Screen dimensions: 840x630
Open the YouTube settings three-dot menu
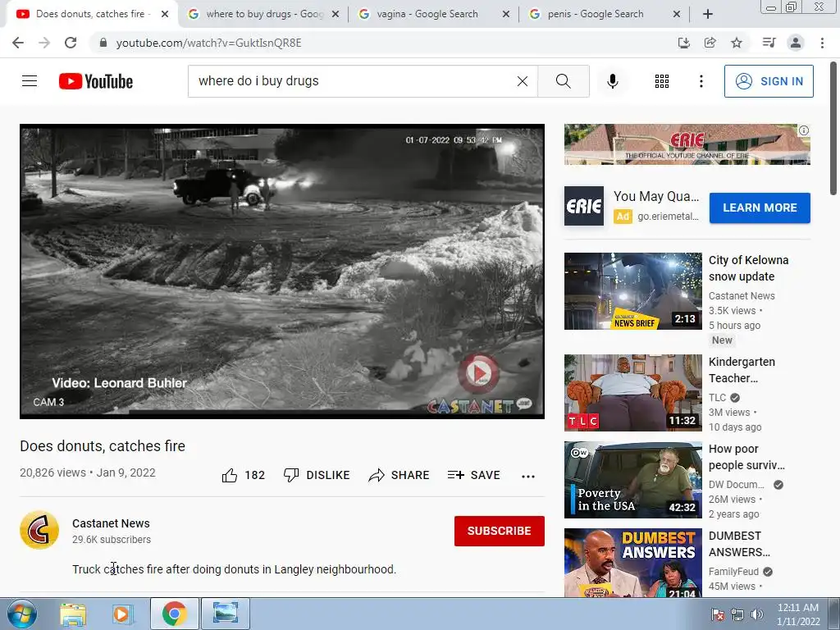point(701,81)
